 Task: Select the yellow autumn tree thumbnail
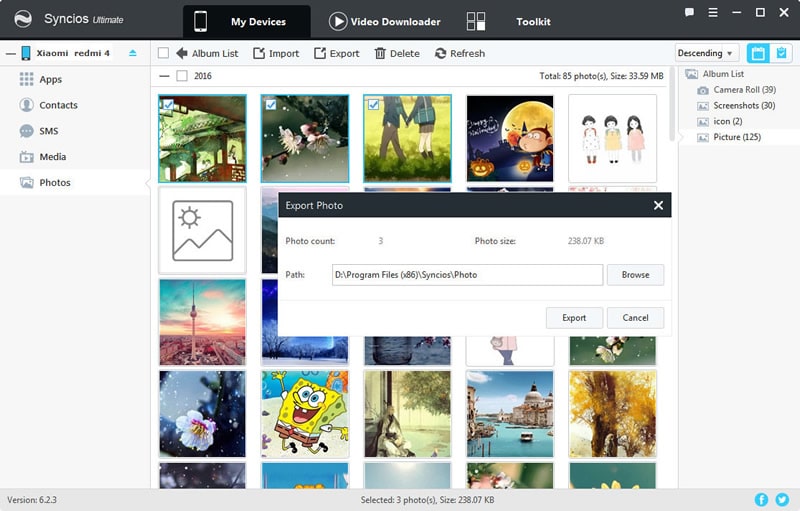point(612,414)
